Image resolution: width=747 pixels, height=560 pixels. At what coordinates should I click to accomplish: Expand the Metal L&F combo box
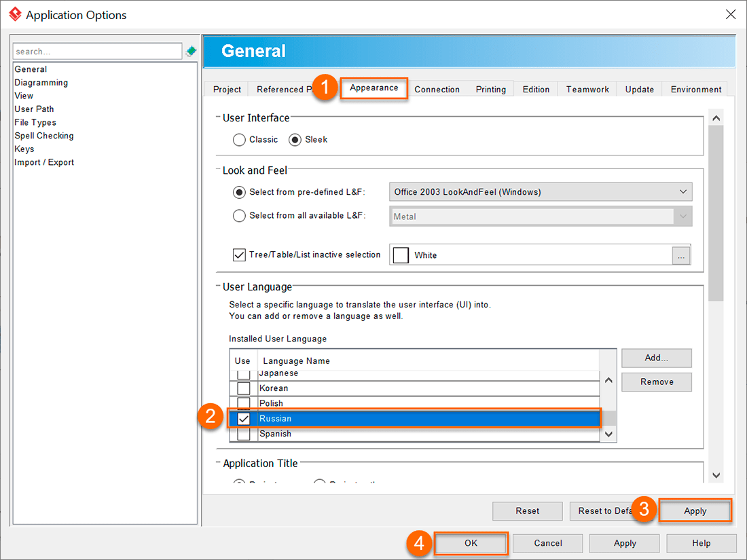683,217
